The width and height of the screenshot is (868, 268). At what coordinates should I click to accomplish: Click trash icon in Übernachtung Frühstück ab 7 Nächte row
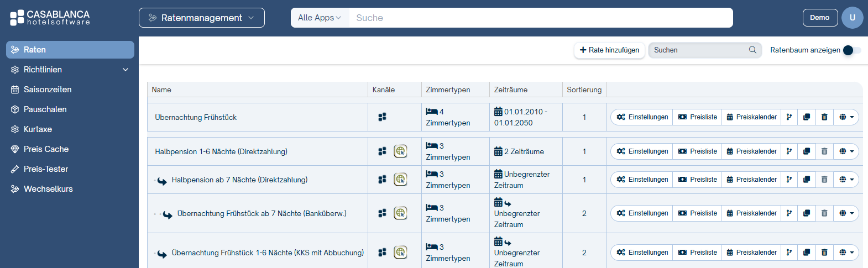[x=824, y=213]
